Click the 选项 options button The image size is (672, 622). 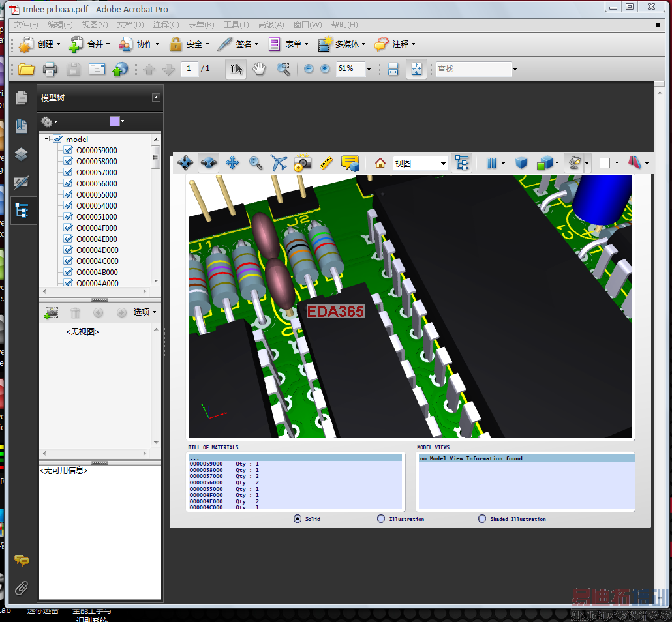pyautogui.click(x=144, y=312)
